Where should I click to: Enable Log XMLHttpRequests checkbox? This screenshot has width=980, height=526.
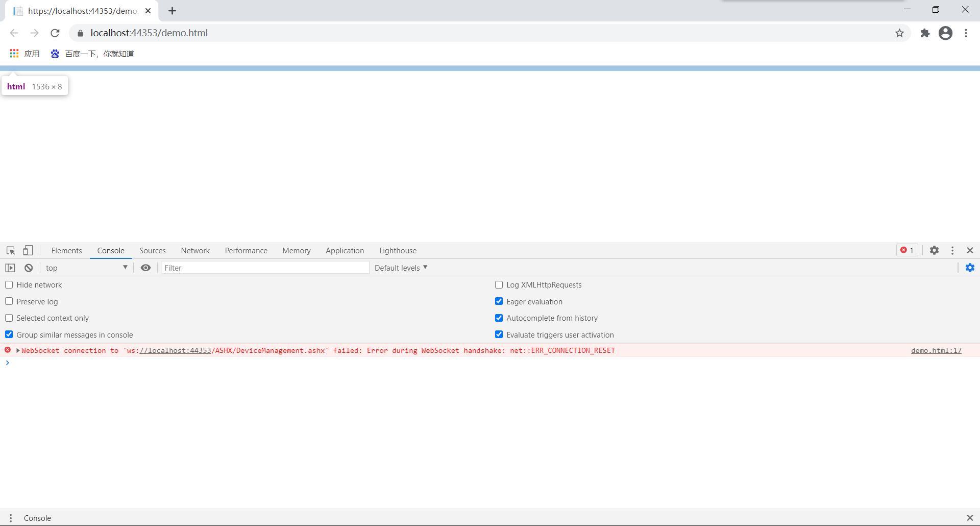click(x=499, y=285)
